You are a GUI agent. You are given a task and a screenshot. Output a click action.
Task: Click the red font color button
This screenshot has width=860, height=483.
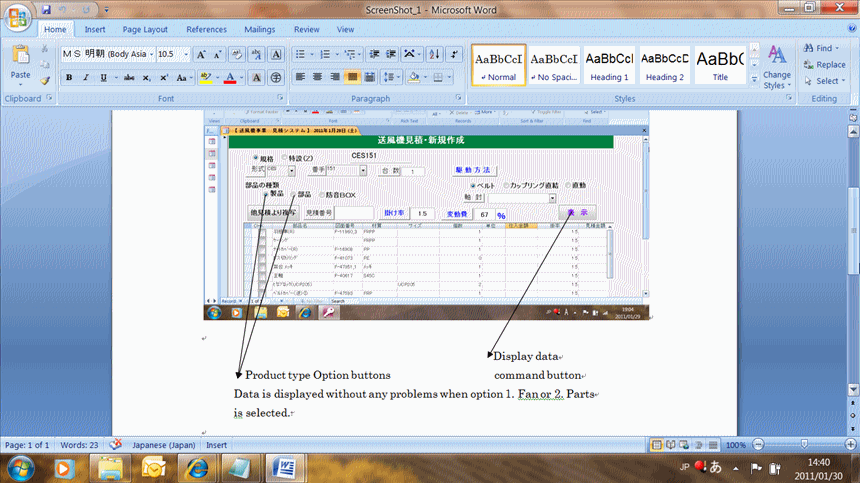pyautogui.click(x=230, y=78)
